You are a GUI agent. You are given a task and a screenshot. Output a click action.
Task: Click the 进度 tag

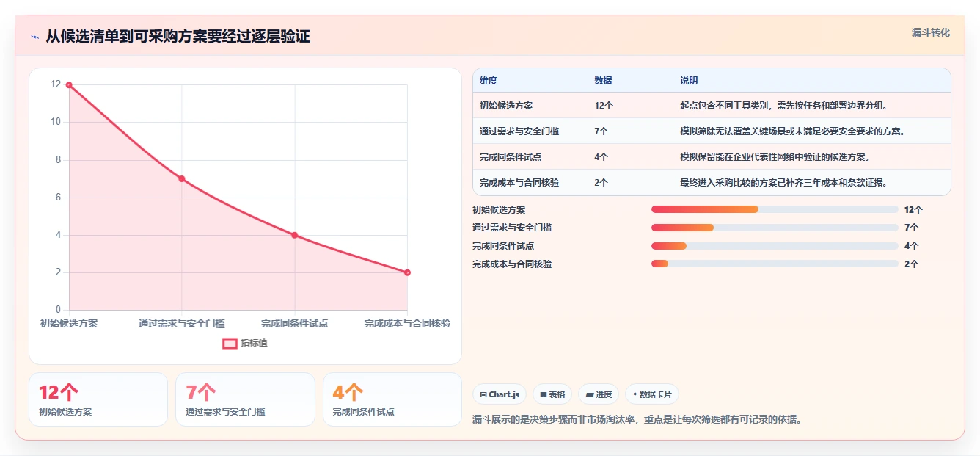click(599, 394)
